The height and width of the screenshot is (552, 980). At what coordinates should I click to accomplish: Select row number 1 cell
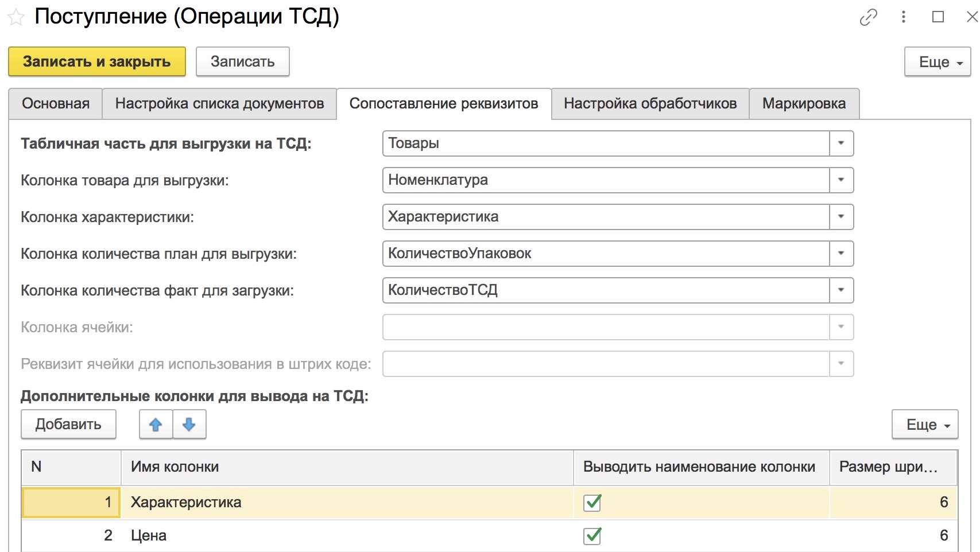71,503
